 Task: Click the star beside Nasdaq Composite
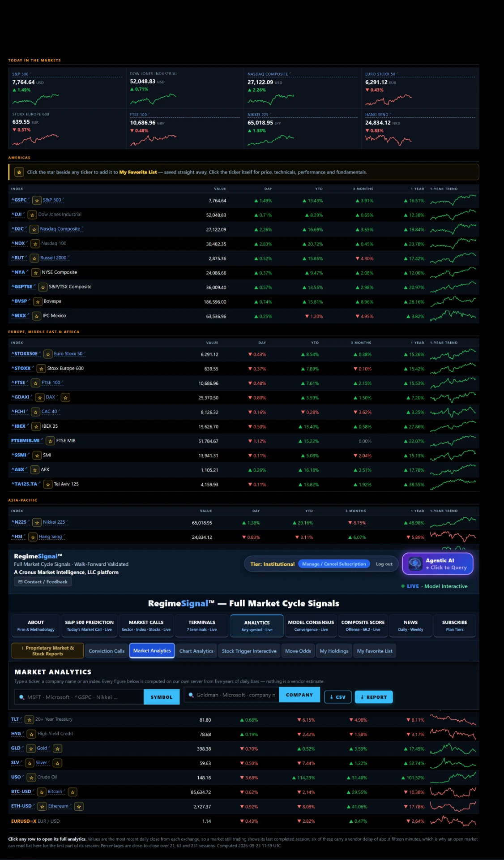34,229
